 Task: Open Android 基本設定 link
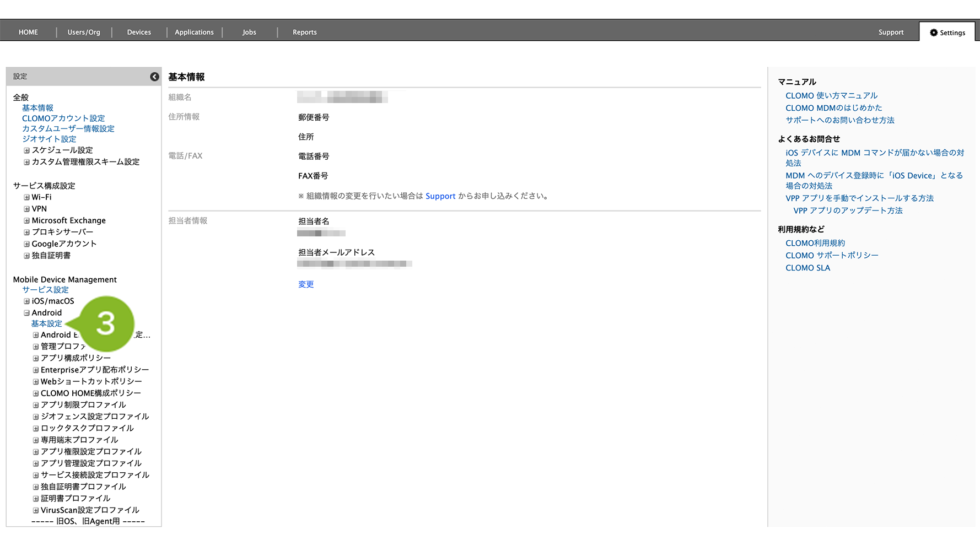[47, 324]
